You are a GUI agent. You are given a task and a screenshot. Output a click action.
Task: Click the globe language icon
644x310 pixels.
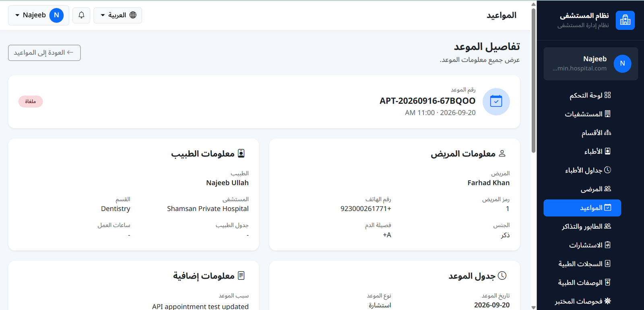click(133, 15)
